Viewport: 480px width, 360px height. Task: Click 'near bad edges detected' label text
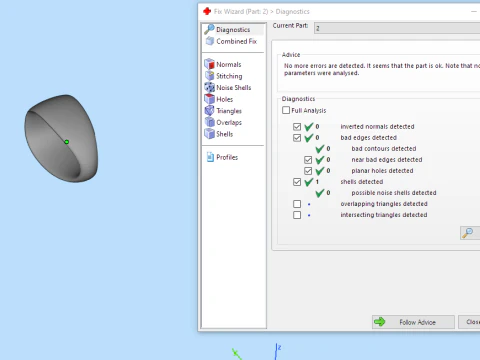[387, 160]
